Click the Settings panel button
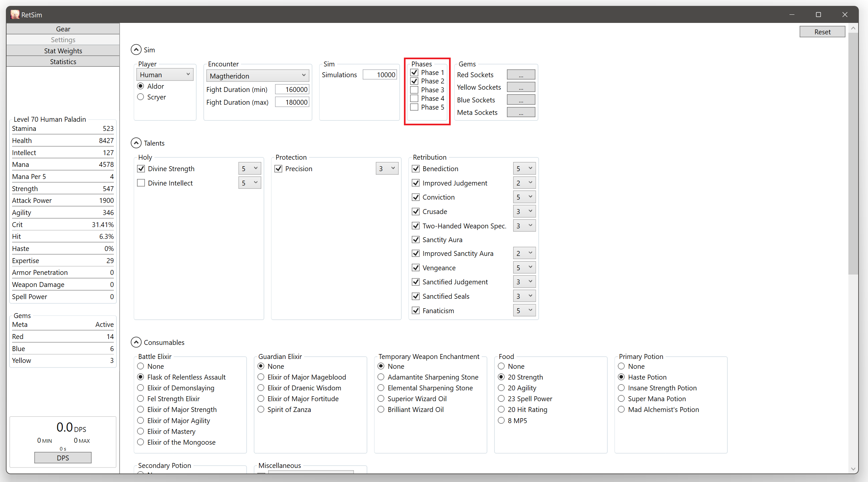Screen dimensions: 868x482 62,39
